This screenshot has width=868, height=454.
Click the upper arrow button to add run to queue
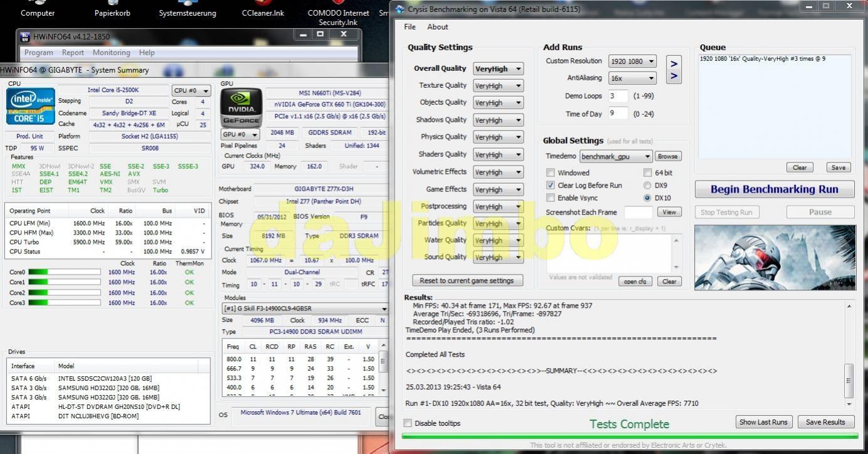pos(674,63)
